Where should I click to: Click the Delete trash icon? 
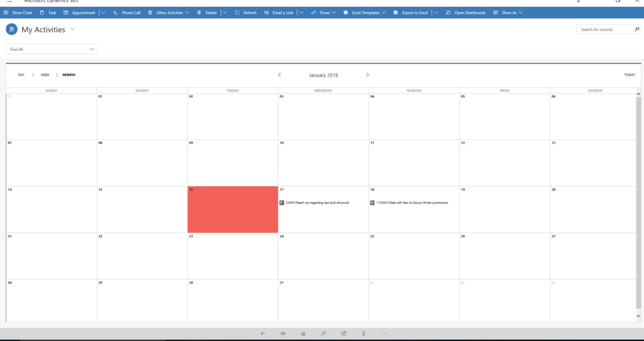click(x=199, y=13)
